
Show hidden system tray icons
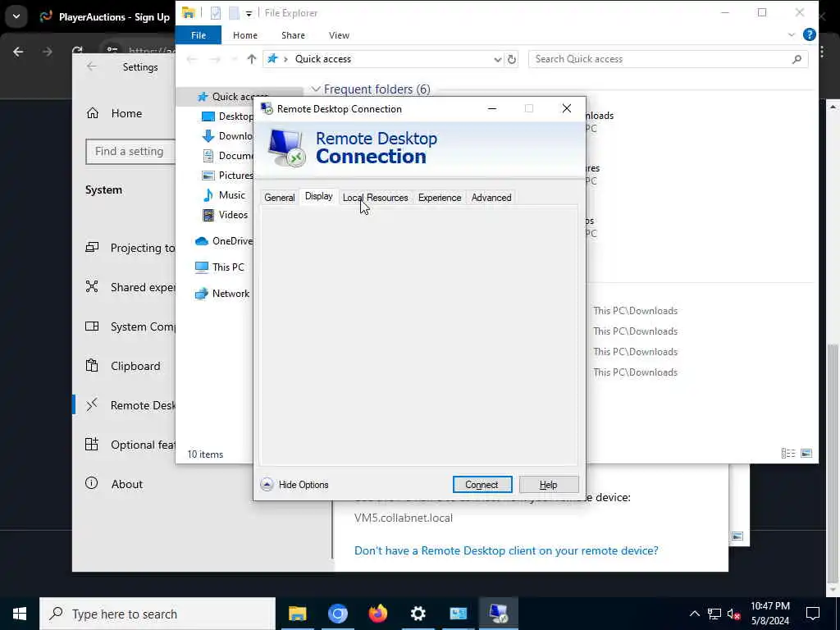[694, 614]
